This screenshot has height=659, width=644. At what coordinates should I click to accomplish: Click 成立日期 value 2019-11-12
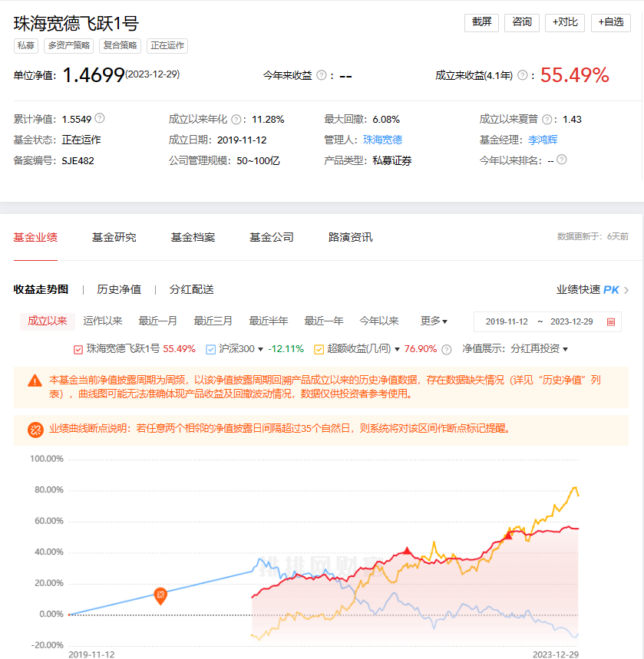242,140
